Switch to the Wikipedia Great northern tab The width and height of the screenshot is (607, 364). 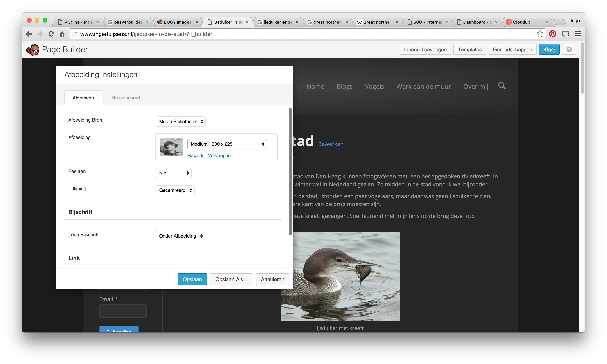pyautogui.click(x=377, y=22)
